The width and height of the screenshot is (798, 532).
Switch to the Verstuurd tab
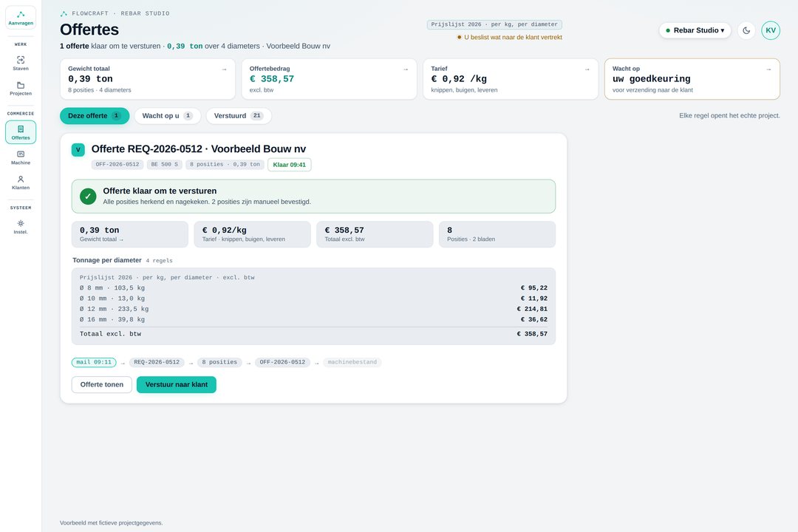(x=238, y=116)
